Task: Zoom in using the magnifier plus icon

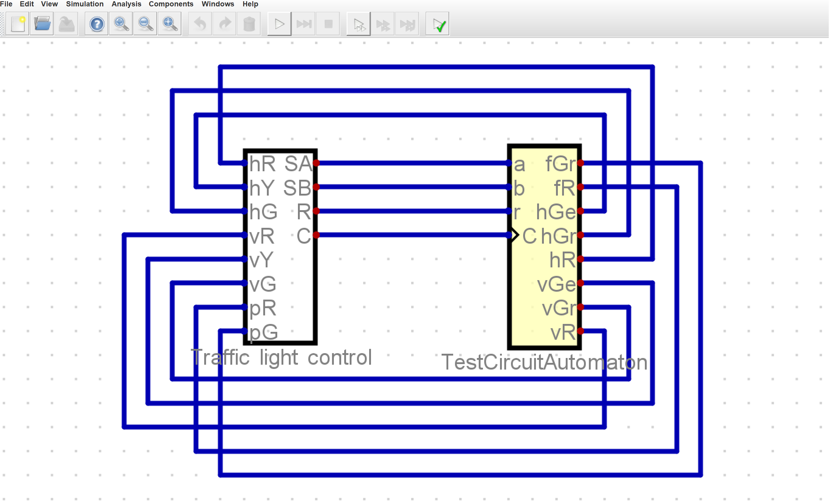Action: tap(121, 24)
